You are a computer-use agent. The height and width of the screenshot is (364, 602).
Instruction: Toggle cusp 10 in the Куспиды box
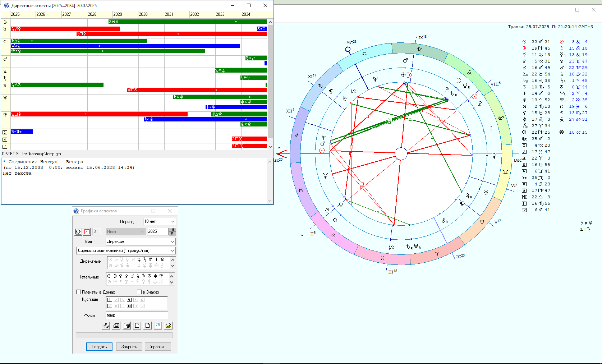pos(129,306)
